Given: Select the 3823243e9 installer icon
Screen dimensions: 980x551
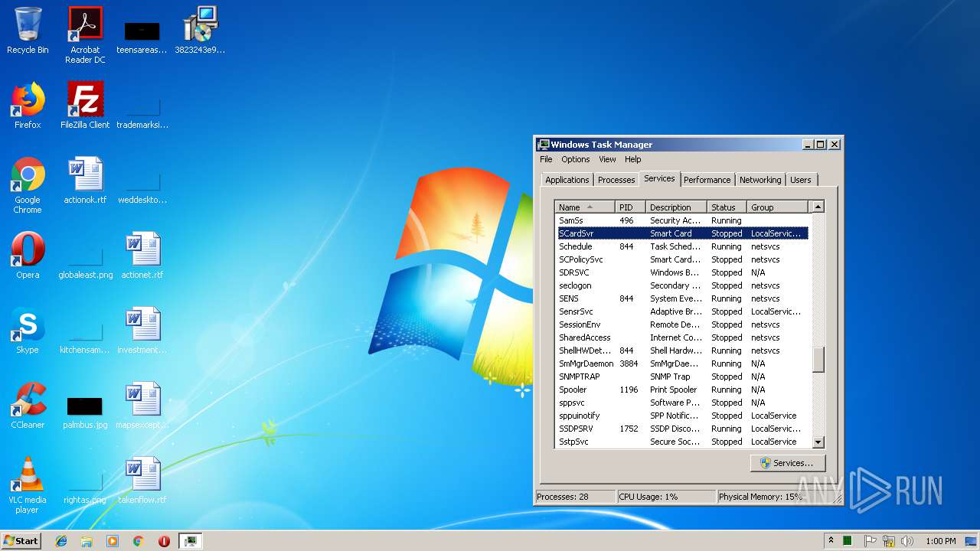Looking at the screenshot, I should tap(200, 31).
